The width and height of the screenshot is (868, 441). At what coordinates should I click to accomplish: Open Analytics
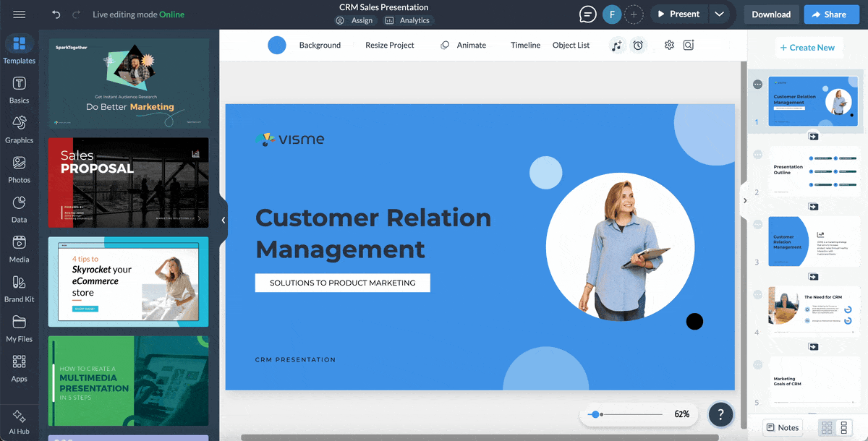point(408,21)
